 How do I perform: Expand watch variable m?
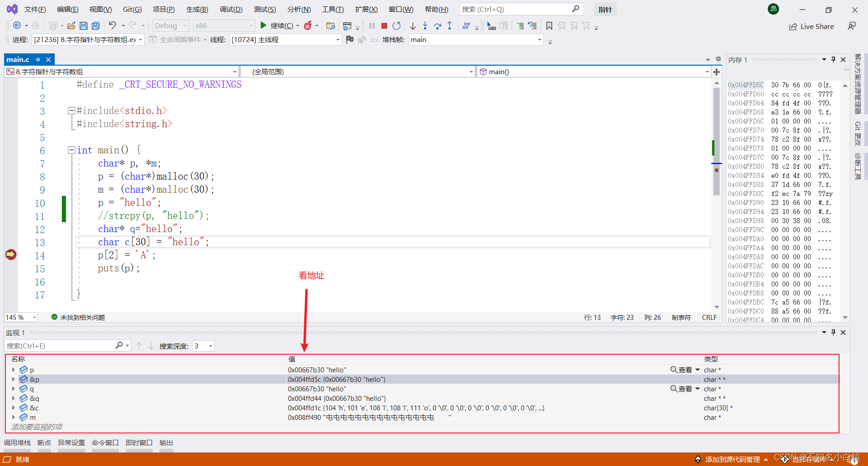pyautogui.click(x=13, y=417)
